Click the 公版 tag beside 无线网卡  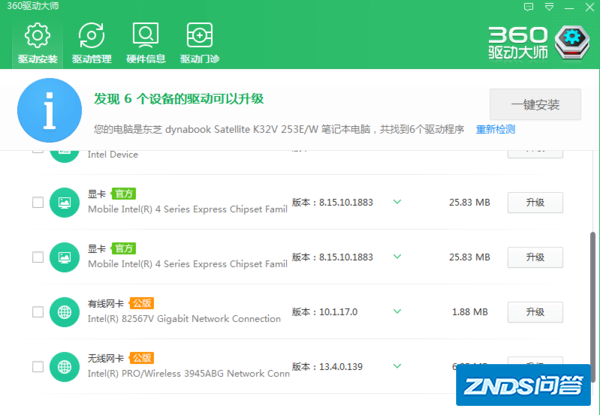pos(142,358)
